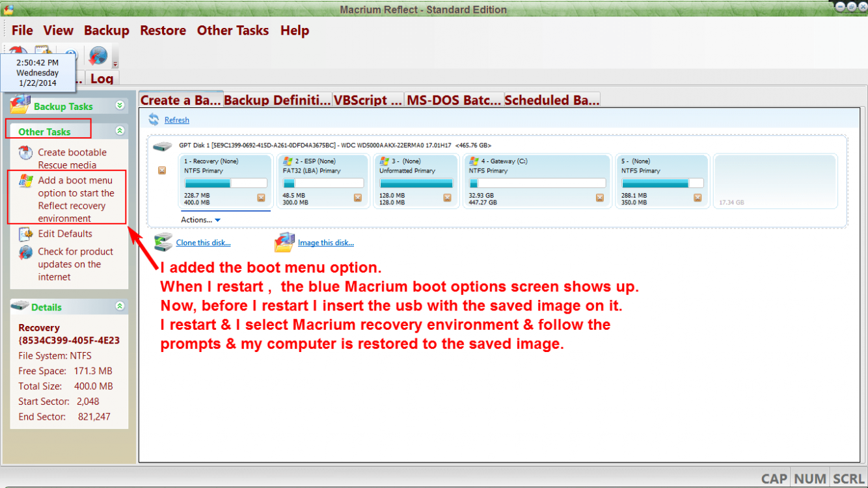Viewport: 868px width, 488px height.
Task: Toggle the Unformatted partition 3 checkbox
Action: coord(448,198)
